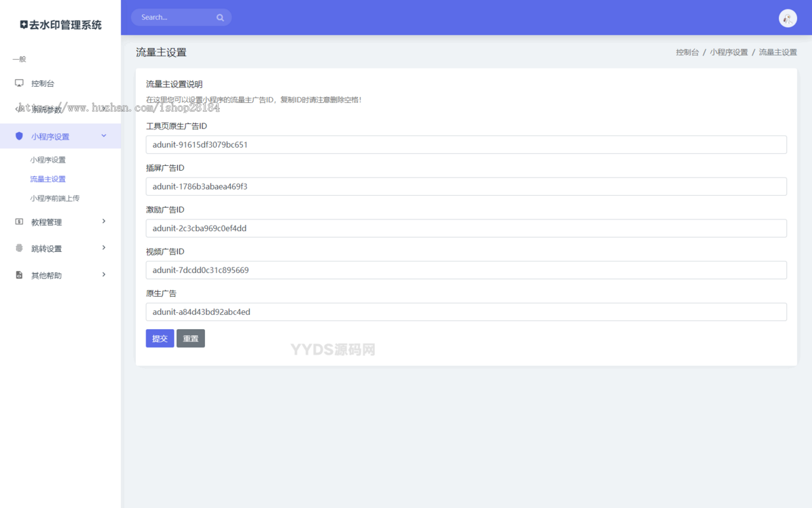This screenshot has height=508, width=812.
Task: Expand the 教程管理 menu
Action: point(60,221)
